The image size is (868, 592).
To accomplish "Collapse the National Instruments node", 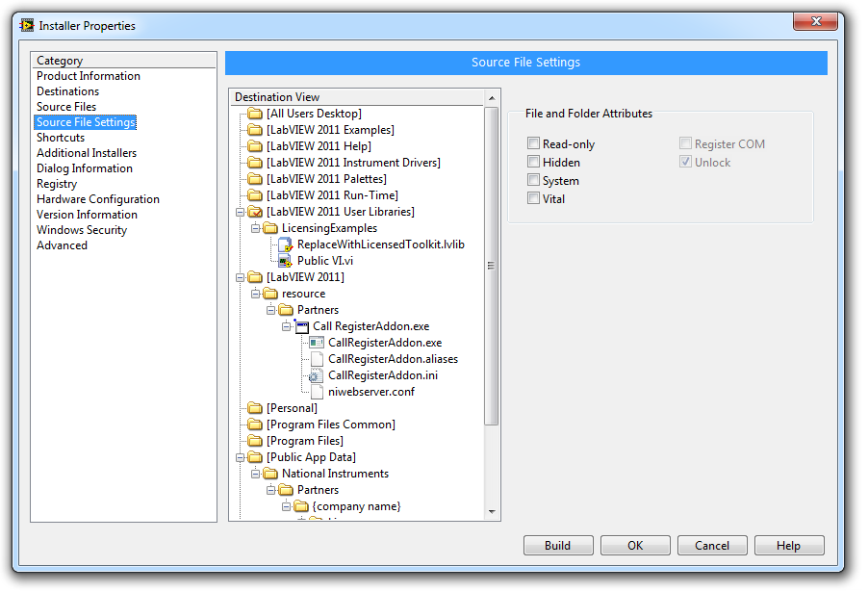I will point(255,474).
